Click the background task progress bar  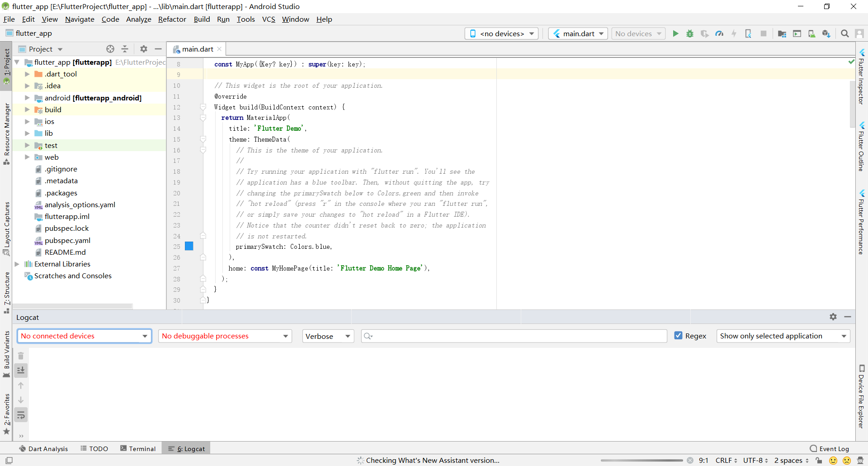642,461
